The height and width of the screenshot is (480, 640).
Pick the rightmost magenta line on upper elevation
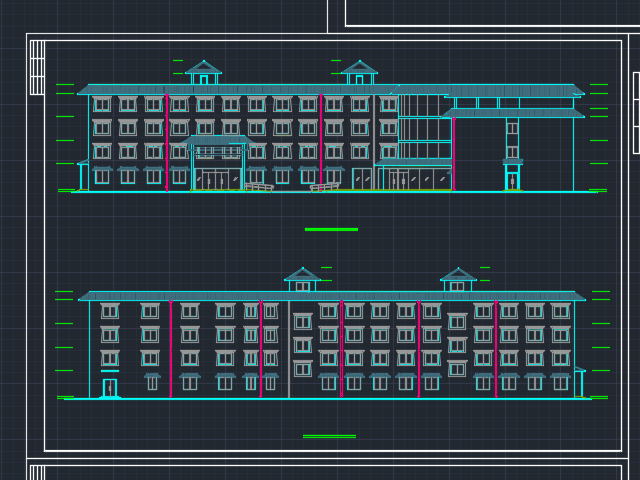point(453,152)
